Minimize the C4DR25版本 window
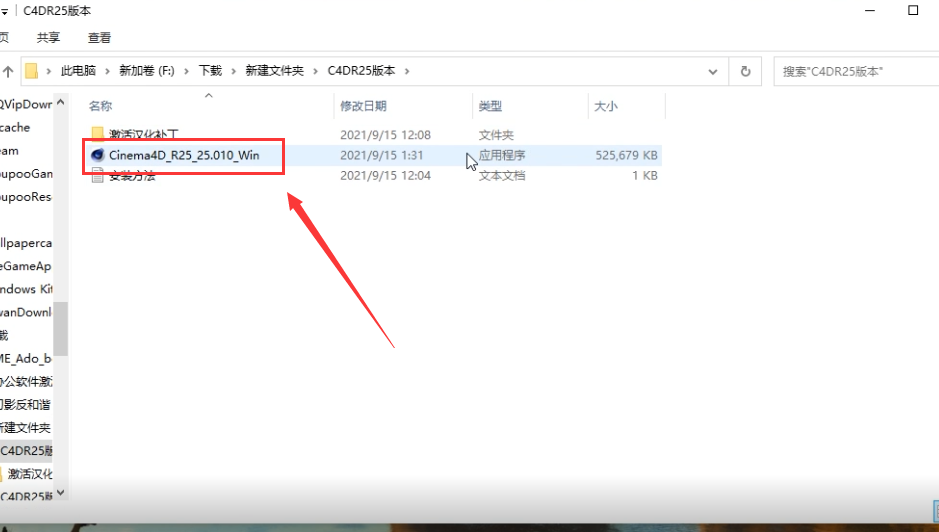939x532 pixels. (870, 11)
